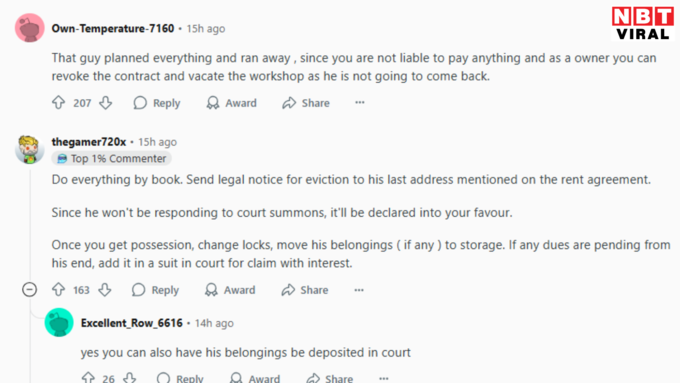Open thegamer720x's user profile
The width and height of the screenshot is (680, 383).
(89, 142)
